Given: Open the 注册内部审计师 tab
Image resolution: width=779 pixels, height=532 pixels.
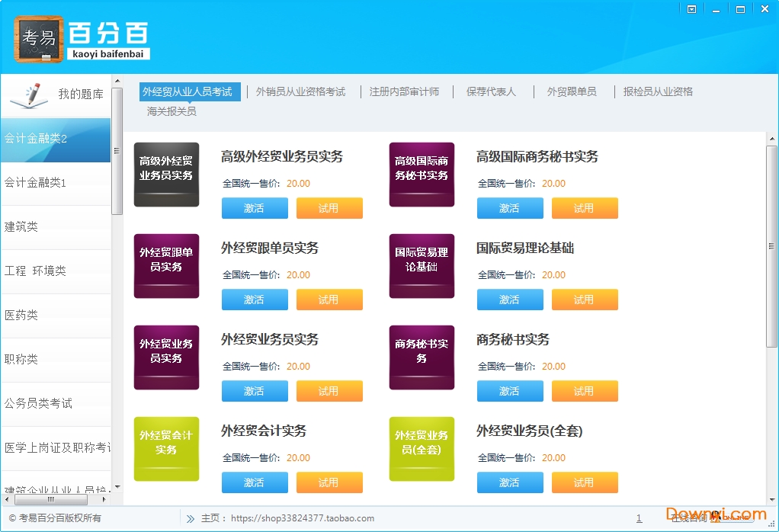Looking at the screenshot, I should coord(404,91).
